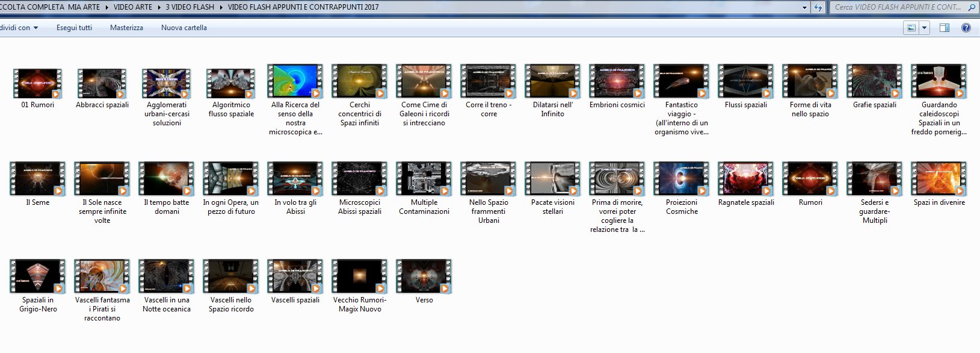Open the 'dividi con' toolbar menu

coord(19,28)
